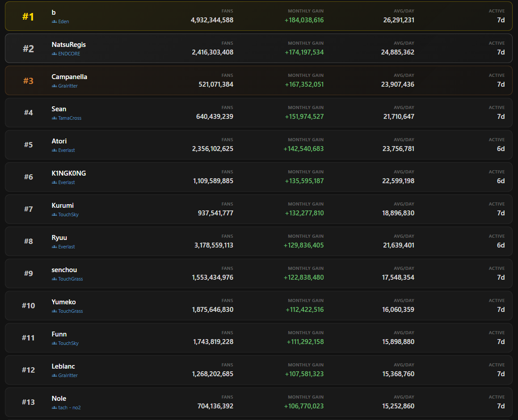The width and height of the screenshot is (518, 420).
Task: Select player name Kurumi
Action: pyautogui.click(x=63, y=206)
